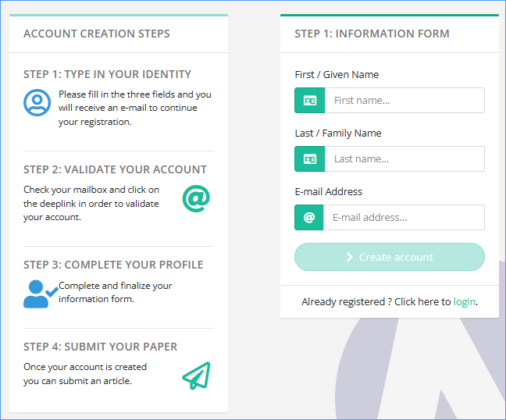Click the user-with-checkmark icon in Step 3
The height and width of the screenshot is (420, 506).
pos(39,293)
